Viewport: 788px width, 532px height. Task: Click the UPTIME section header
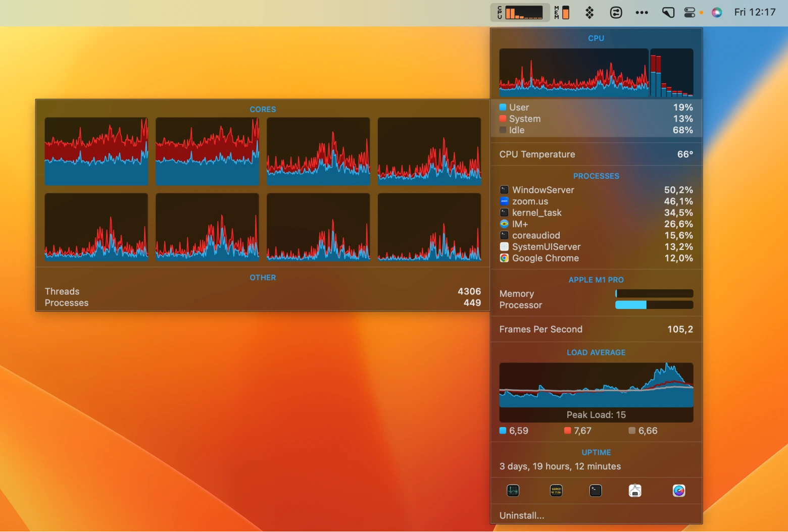tap(596, 452)
